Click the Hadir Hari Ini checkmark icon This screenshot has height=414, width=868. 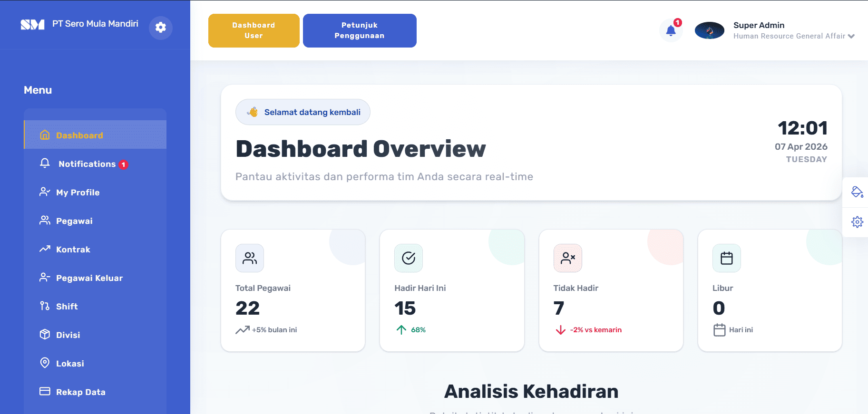409,258
